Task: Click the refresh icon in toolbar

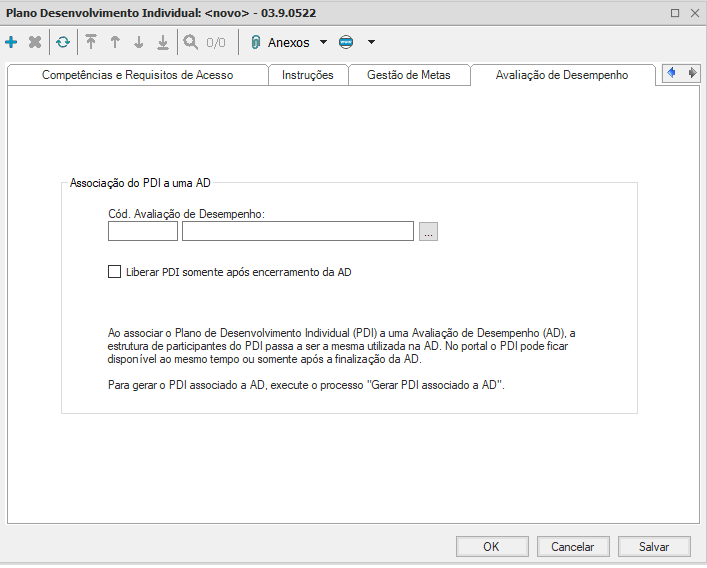Action: [63, 43]
